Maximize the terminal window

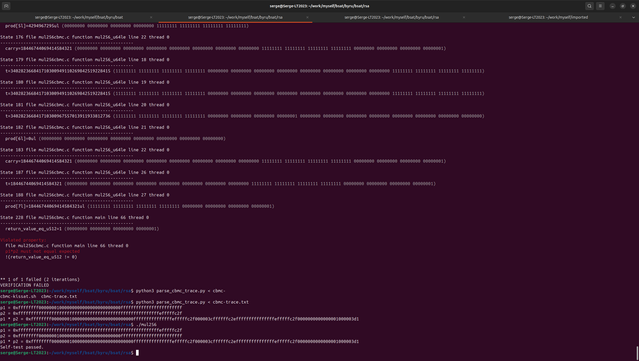[623, 6]
